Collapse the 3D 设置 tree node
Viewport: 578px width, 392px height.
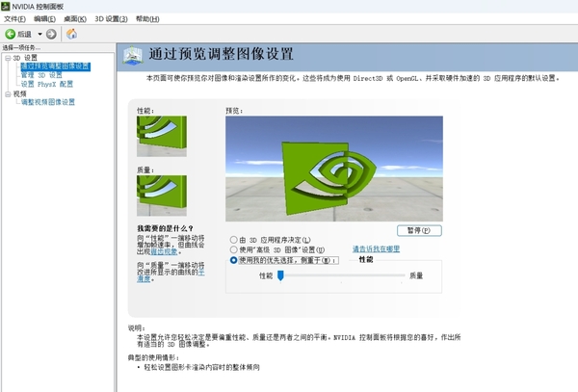8,58
